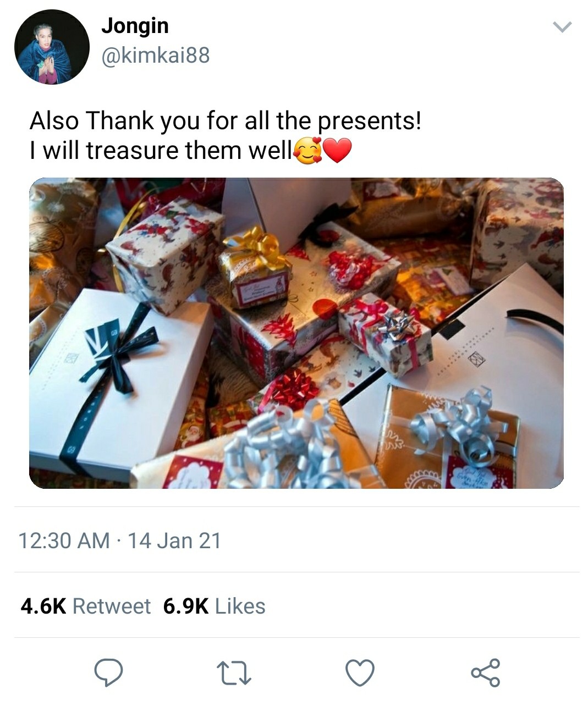View the 4.6K Retweet list
The height and width of the screenshot is (706, 588).
[85, 606]
